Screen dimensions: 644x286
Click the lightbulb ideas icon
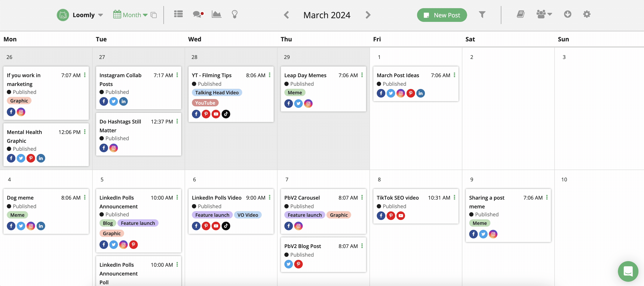(234, 14)
